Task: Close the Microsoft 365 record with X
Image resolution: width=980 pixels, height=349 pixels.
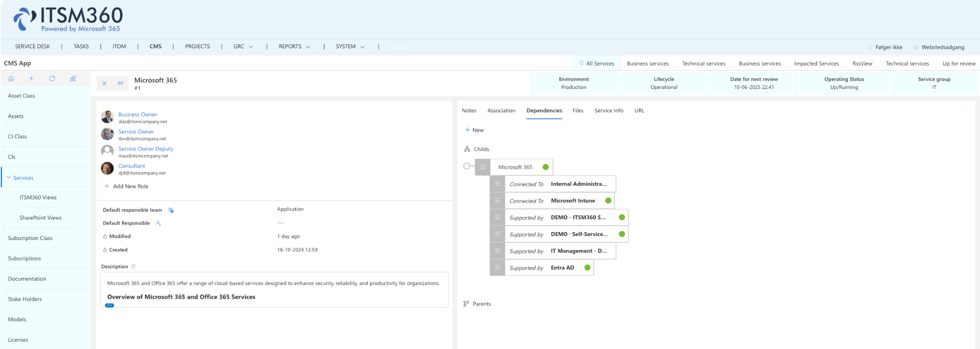Action: pos(104,83)
